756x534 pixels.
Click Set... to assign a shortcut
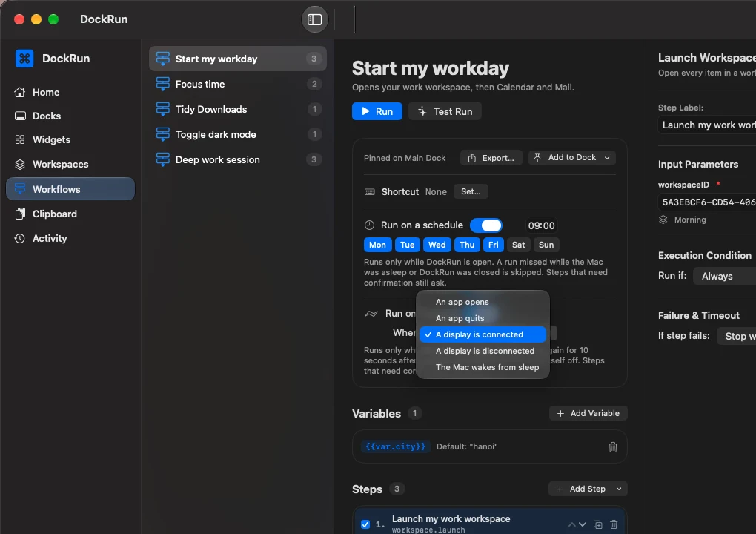pos(471,191)
